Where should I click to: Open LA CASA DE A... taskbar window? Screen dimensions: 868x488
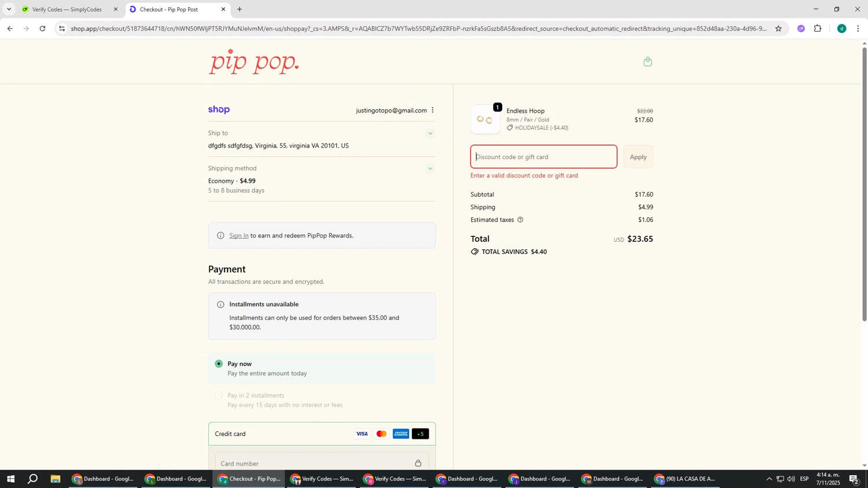click(x=686, y=479)
